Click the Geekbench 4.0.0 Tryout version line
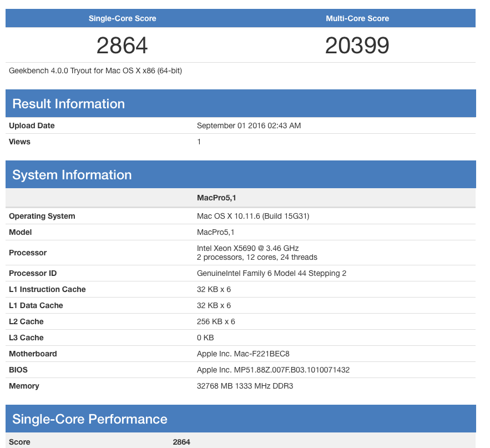Image resolution: width=490 pixels, height=448 pixels. coord(95,71)
